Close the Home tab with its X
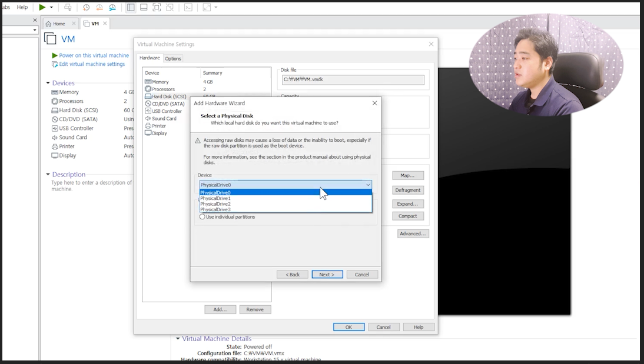Image resolution: width=644 pixels, height=364 pixels. point(74,24)
